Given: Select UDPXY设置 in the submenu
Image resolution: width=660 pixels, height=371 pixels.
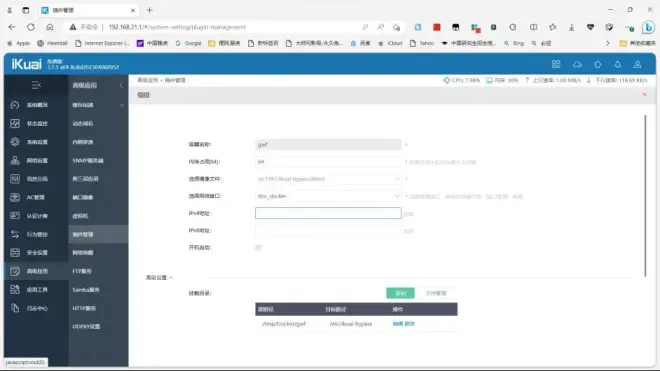Looking at the screenshot, I should pos(86,326).
